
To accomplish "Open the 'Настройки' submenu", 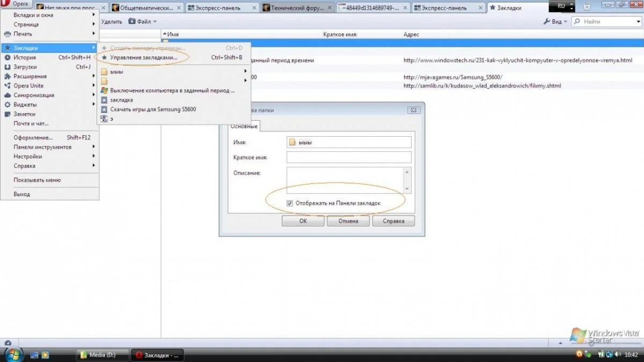I will [50, 157].
